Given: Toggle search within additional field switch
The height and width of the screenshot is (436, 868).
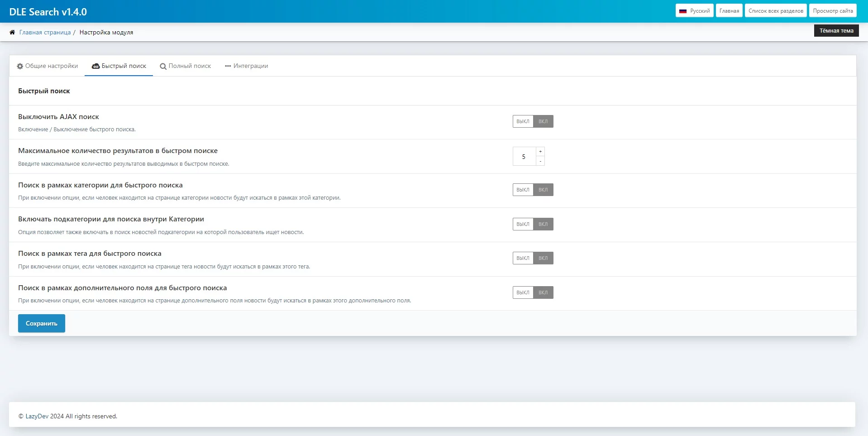Looking at the screenshot, I should pyautogui.click(x=533, y=292).
